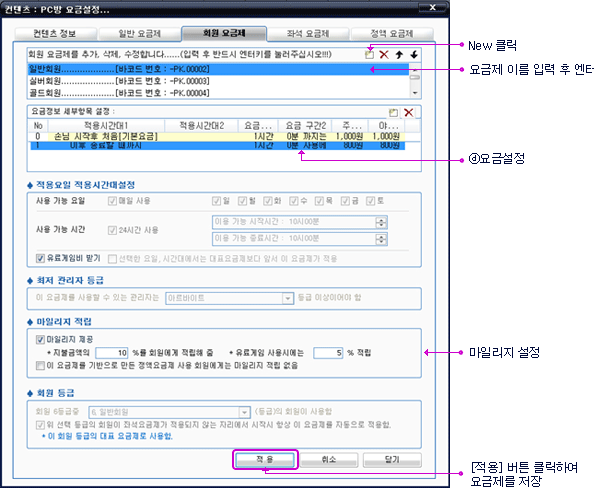Move selected rate plan down with down arrow
The width and height of the screenshot is (594, 488).
pos(414,55)
